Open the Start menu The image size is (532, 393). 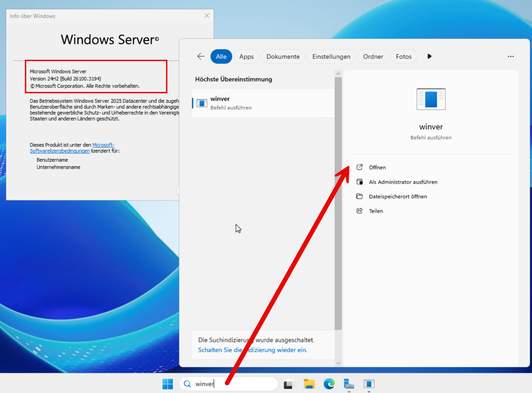coord(168,384)
